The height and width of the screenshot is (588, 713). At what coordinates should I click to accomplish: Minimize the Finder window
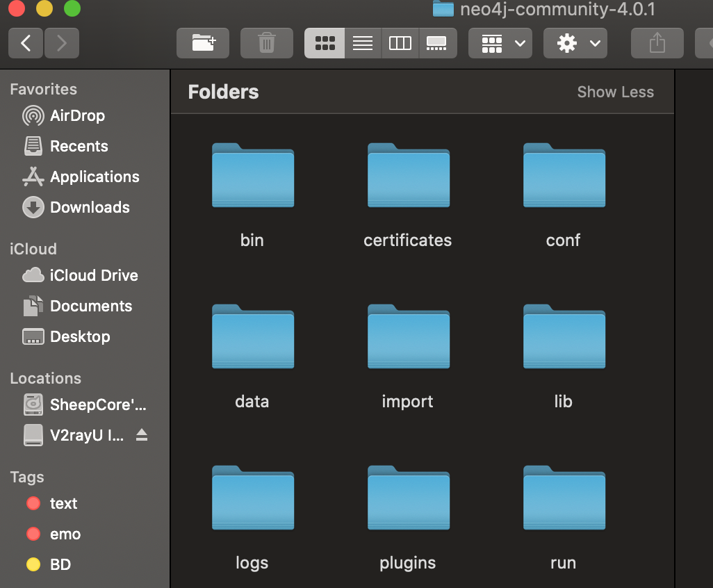point(44,8)
